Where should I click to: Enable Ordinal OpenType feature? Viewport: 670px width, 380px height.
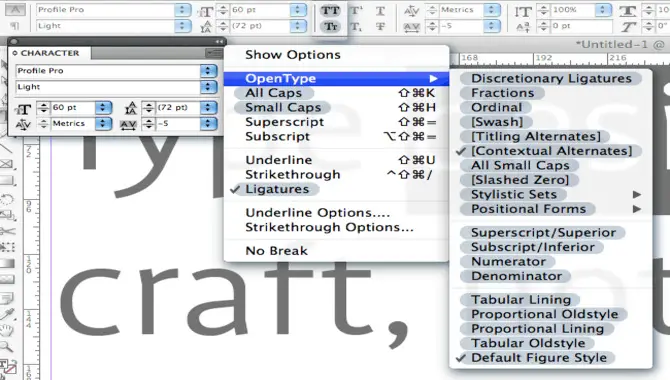[x=497, y=108]
